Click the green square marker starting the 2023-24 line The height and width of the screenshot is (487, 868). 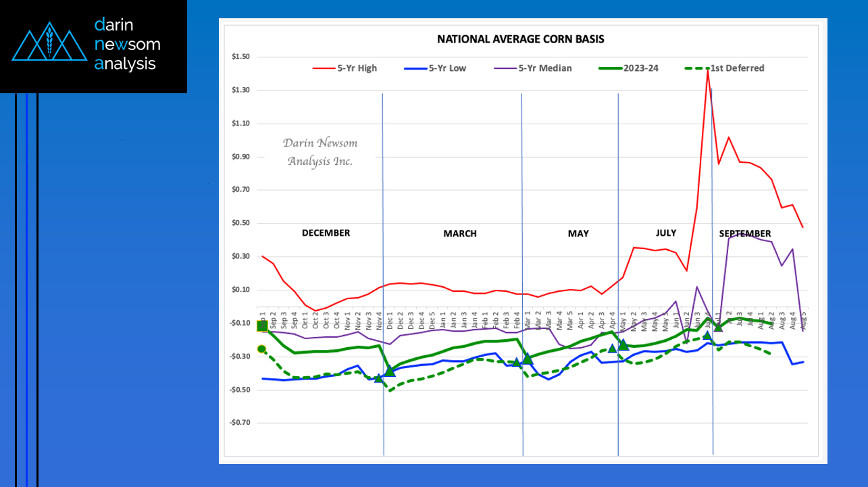(x=262, y=326)
